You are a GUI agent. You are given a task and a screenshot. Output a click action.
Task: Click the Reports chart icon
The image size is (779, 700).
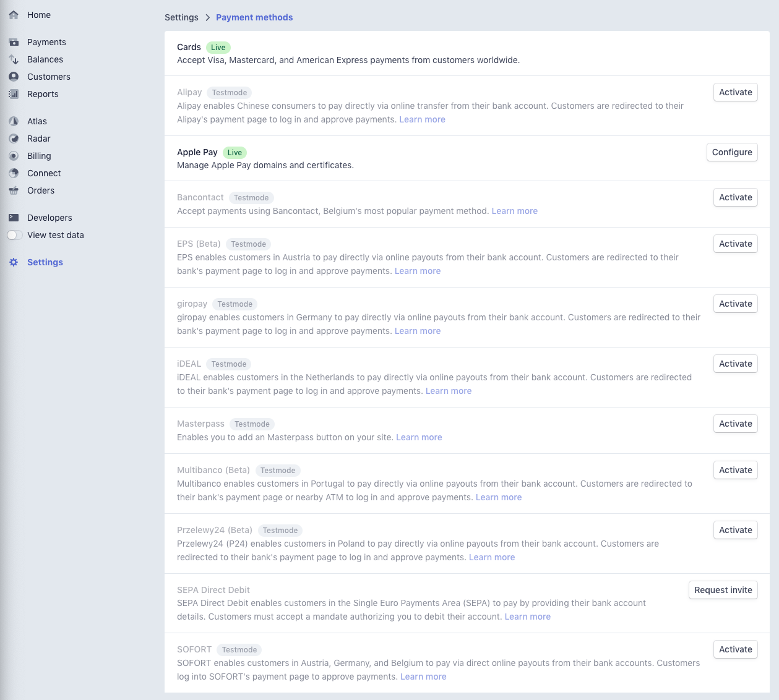point(14,94)
